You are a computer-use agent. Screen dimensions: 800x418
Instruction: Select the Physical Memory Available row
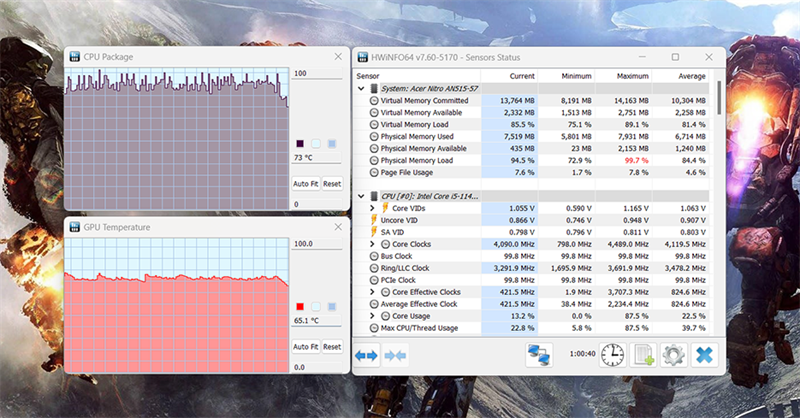point(532,149)
